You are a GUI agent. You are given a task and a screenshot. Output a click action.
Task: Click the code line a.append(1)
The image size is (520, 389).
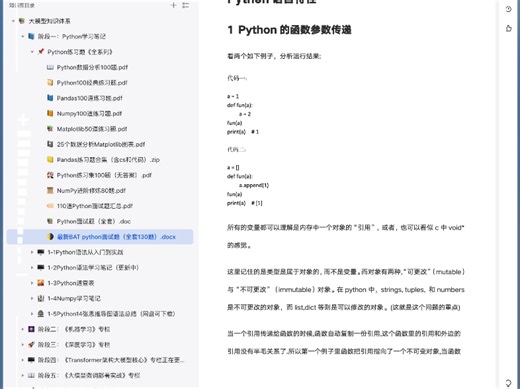point(254,185)
